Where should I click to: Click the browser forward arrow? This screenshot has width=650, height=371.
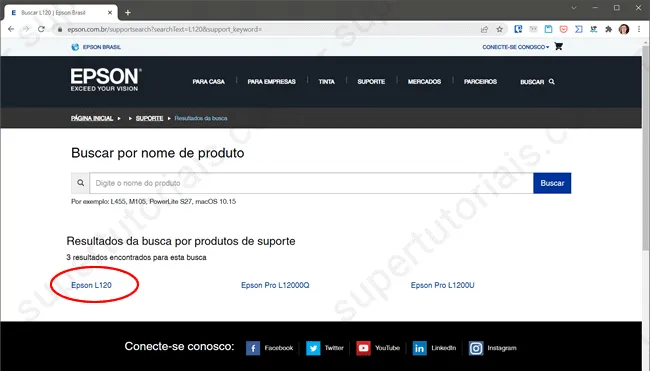[26, 29]
